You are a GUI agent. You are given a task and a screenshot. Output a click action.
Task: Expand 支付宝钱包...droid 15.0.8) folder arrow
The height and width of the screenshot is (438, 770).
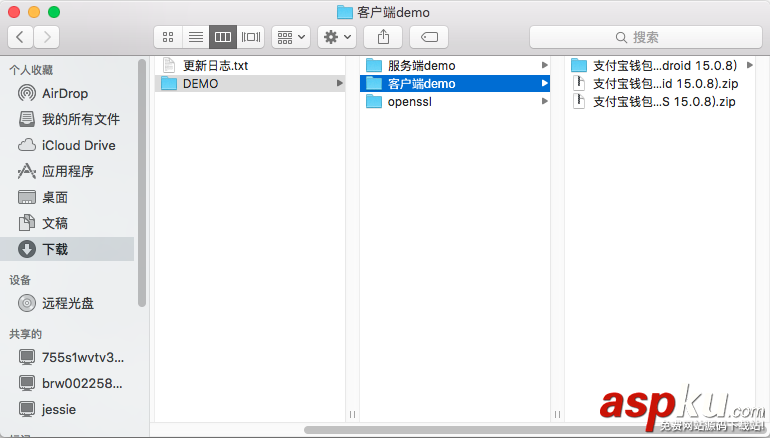[x=749, y=65]
